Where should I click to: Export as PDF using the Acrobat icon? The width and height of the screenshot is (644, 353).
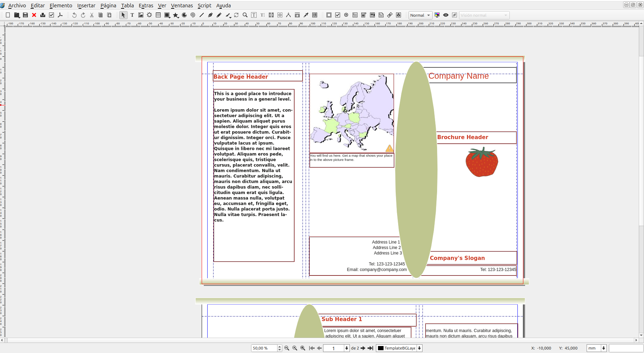point(60,15)
